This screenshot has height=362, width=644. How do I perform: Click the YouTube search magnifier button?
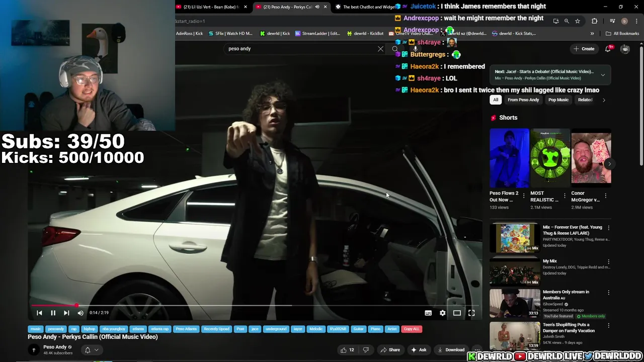pos(395,49)
